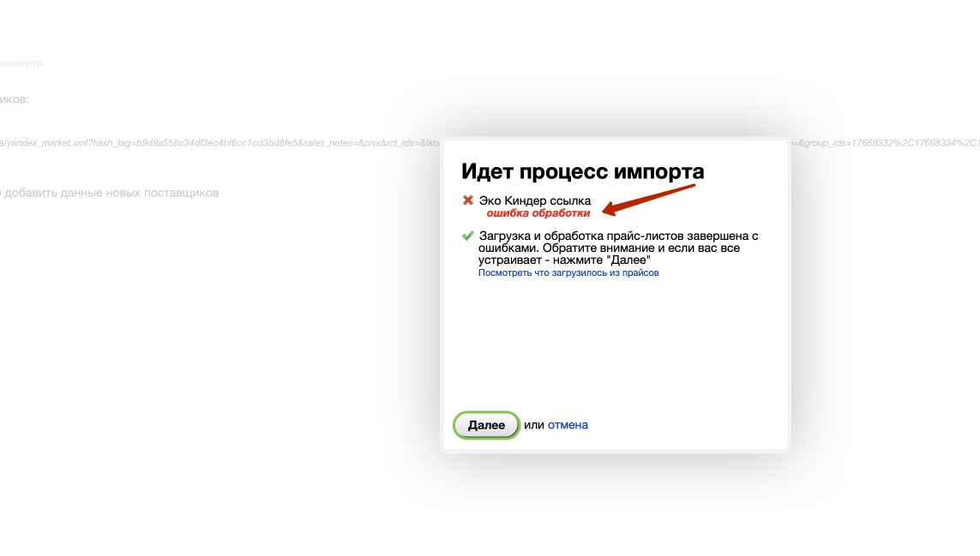Click the red arrow pointing at error

click(x=652, y=199)
